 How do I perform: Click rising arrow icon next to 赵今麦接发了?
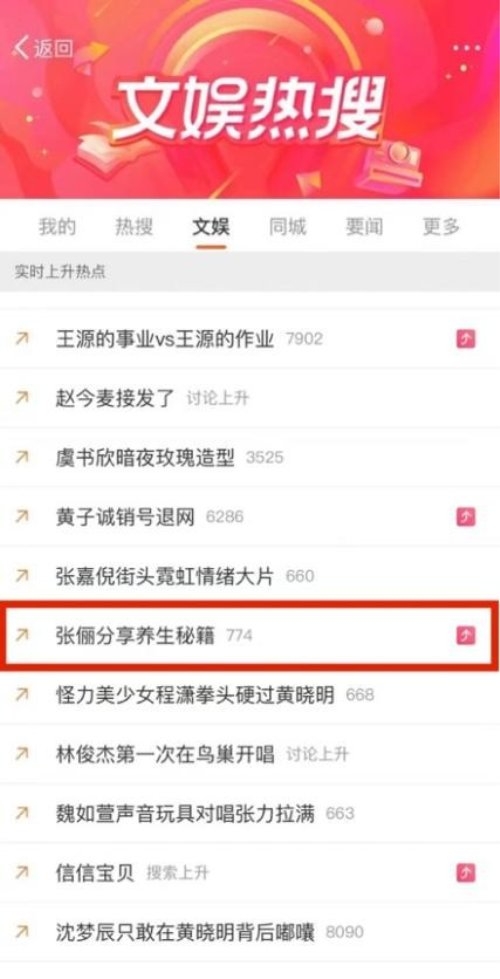tap(22, 398)
